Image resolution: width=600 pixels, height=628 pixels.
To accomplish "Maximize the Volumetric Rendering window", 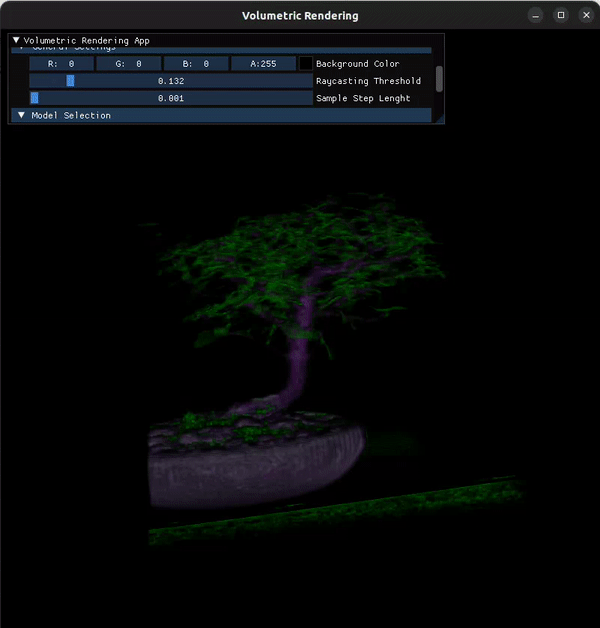I will click(561, 15).
